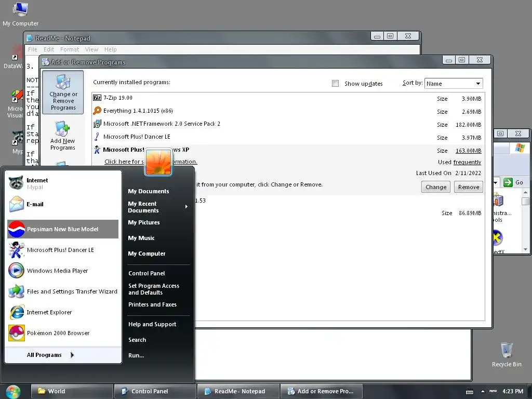Open My Music from Start menu
The height and width of the screenshot is (399, 532).
(141, 238)
